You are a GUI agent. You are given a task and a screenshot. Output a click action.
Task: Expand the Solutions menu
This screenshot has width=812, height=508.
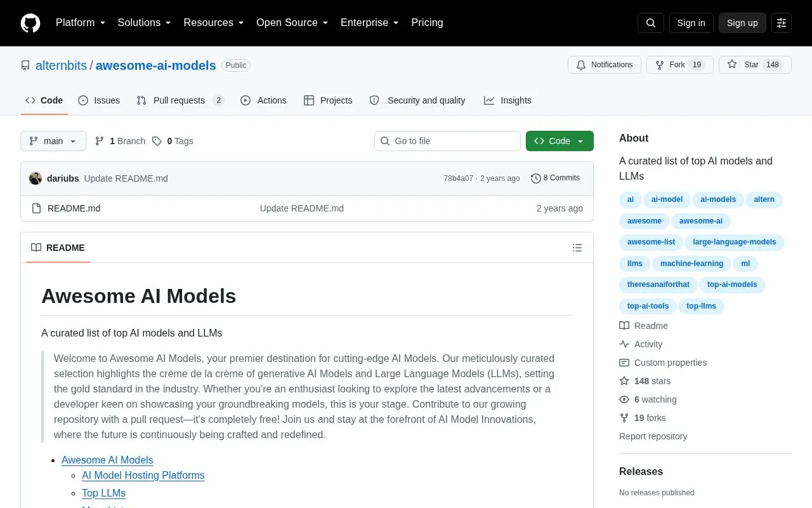[x=144, y=23]
